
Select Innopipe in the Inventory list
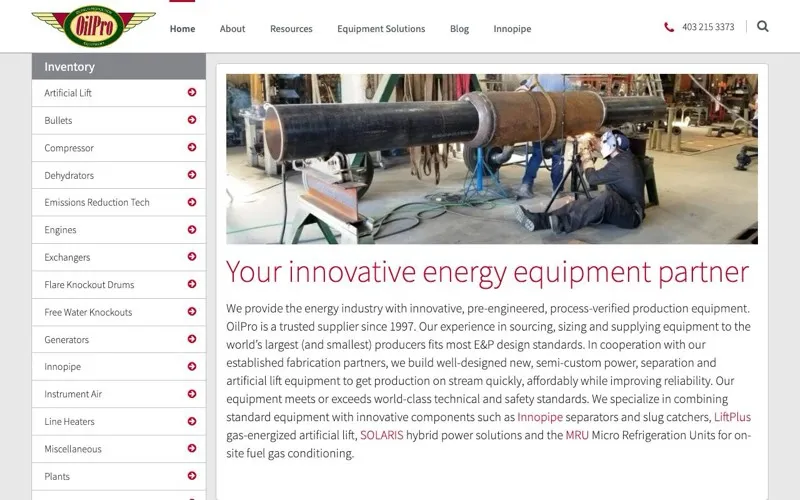119,367
